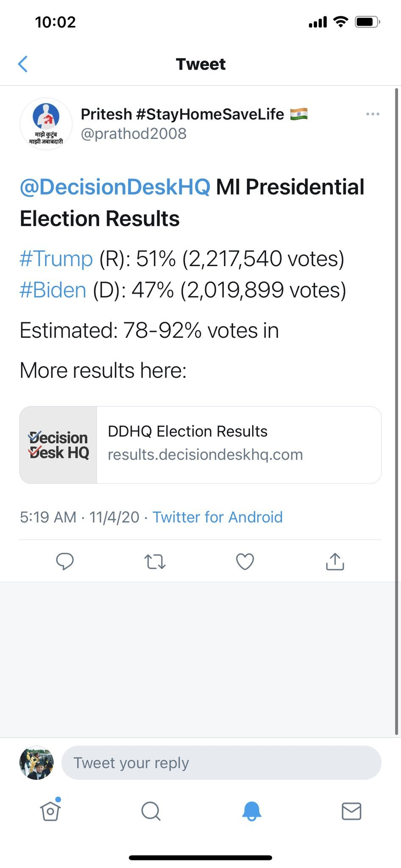
Task: Tap the @prathod2008 username
Action: (x=134, y=134)
